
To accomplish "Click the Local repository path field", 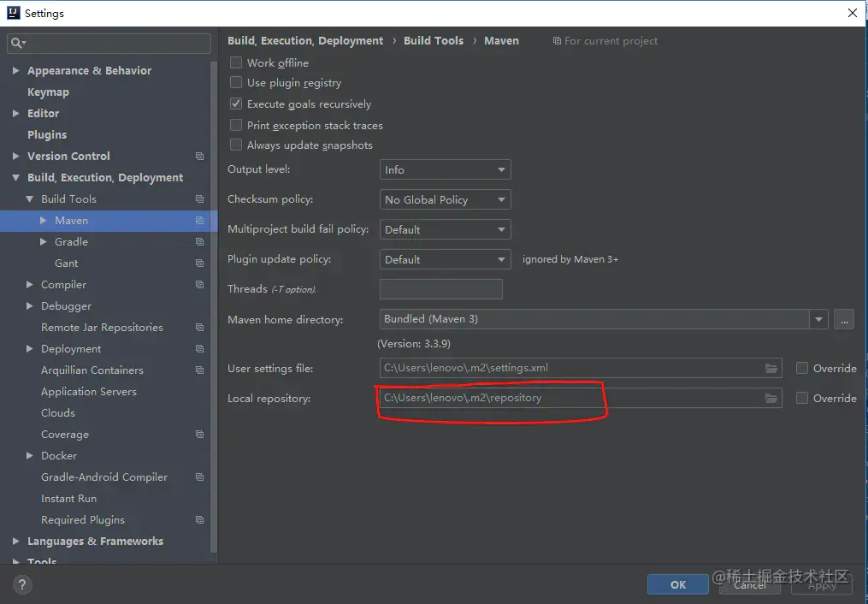I will 581,398.
